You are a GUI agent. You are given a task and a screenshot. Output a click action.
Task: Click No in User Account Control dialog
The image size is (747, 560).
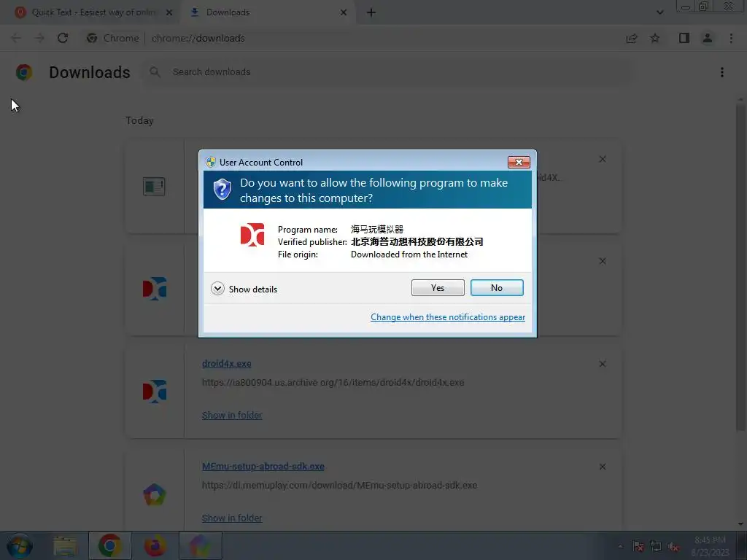coord(497,287)
